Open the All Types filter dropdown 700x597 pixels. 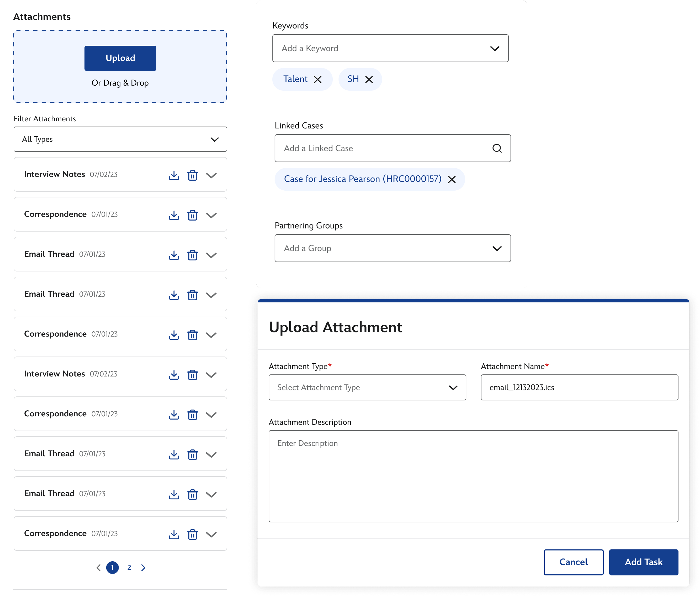point(120,139)
